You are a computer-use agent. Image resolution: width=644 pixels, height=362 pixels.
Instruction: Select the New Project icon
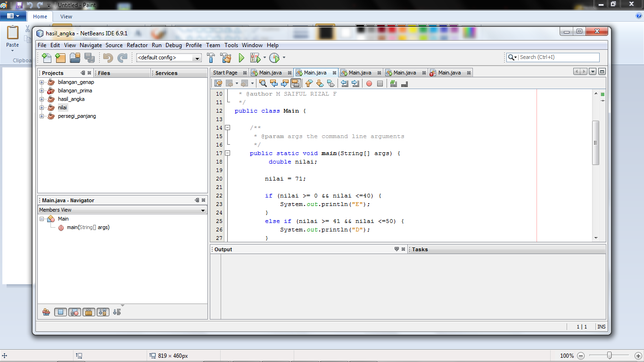(60, 58)
